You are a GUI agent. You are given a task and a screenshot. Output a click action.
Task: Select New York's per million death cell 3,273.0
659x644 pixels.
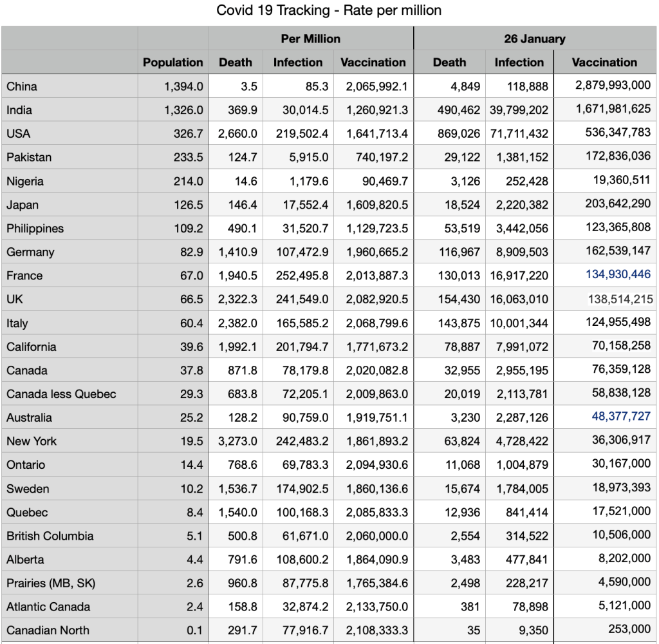(x=237, y=441)
